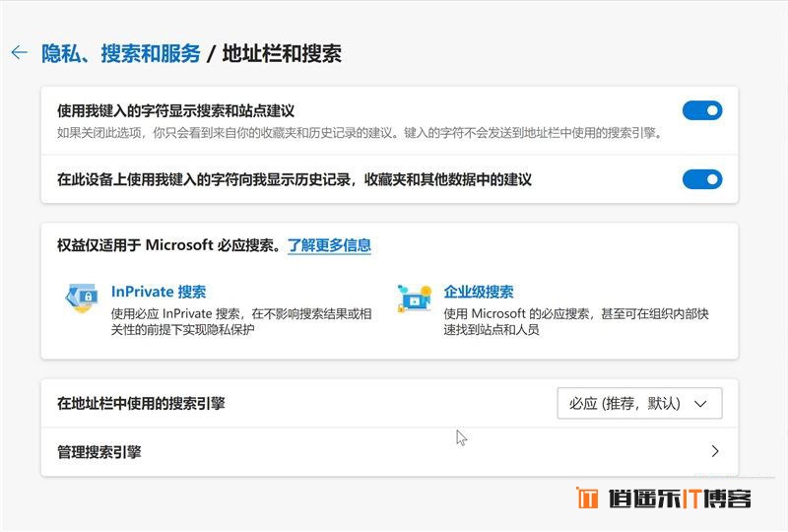Toggle off 使用我键入的字符显示搜索和站点建议 switch
Image resolution: width=788 pixels, height=532 pixels.
[x=702, y=110]
